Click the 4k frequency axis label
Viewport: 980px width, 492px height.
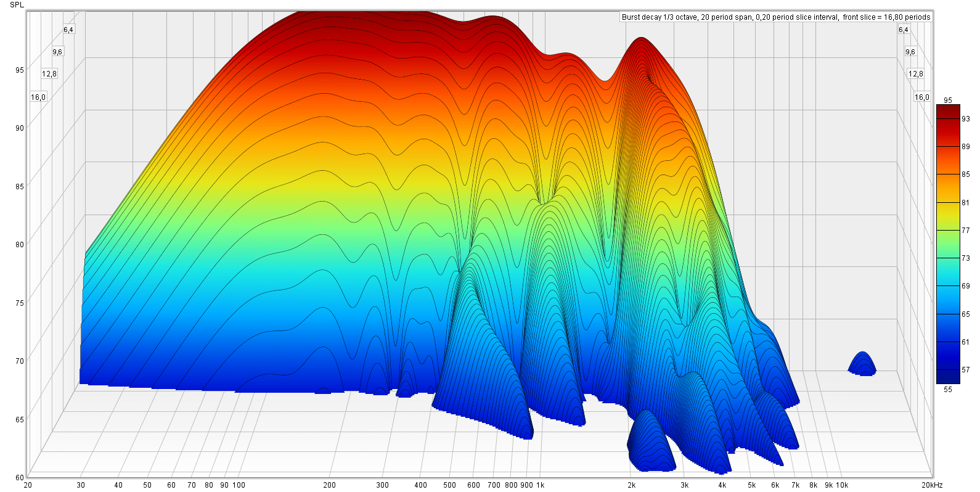[x=722, y=485]
